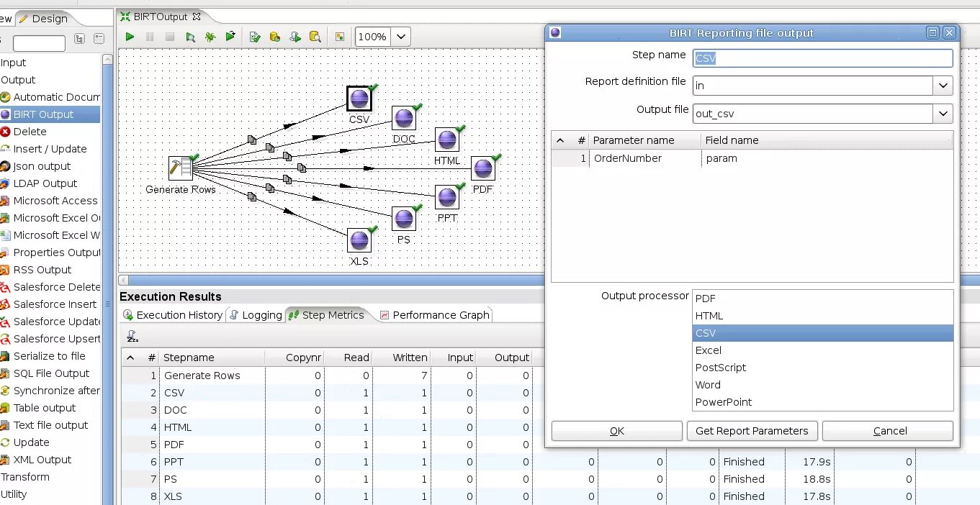The height and width of the screenshot is (505, 980).
Task: Select the PPT step on the canvas
Action: coord(447,197)
